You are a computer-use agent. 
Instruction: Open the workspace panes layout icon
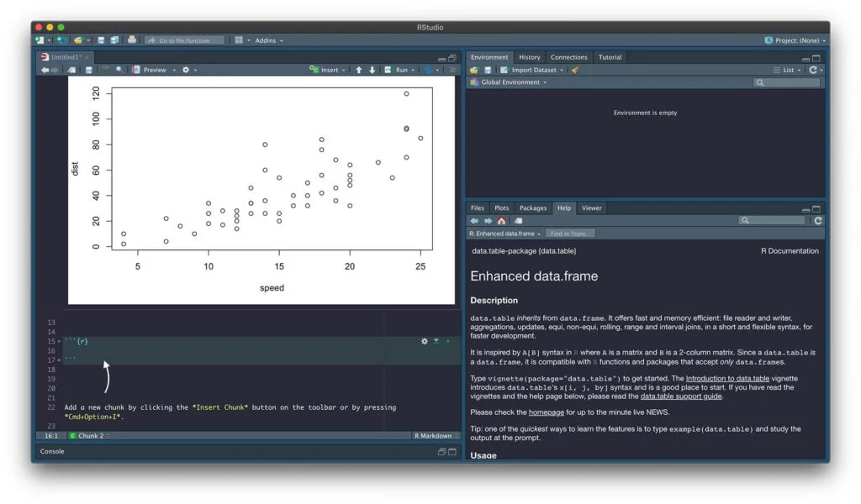(x=239, y=40)
